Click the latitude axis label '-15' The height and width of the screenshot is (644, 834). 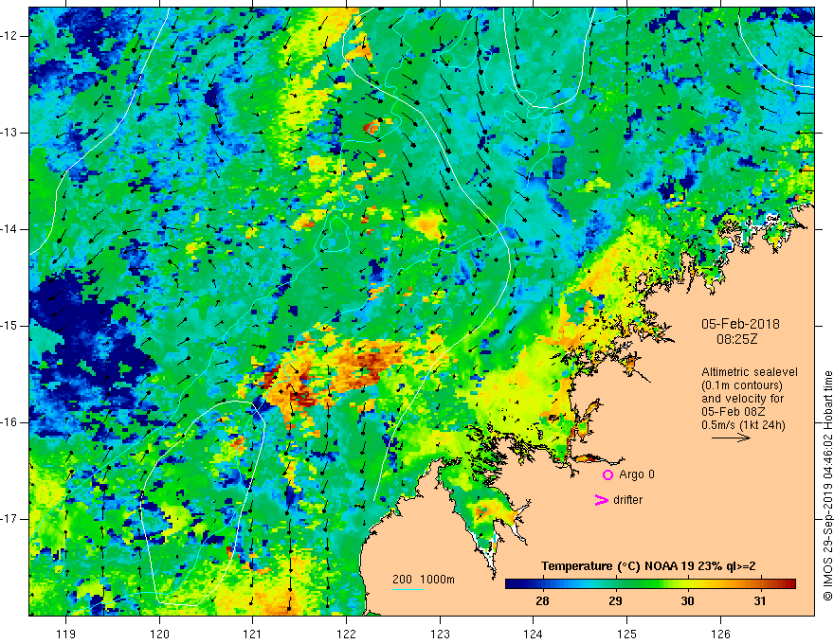(x=9, y=326)
